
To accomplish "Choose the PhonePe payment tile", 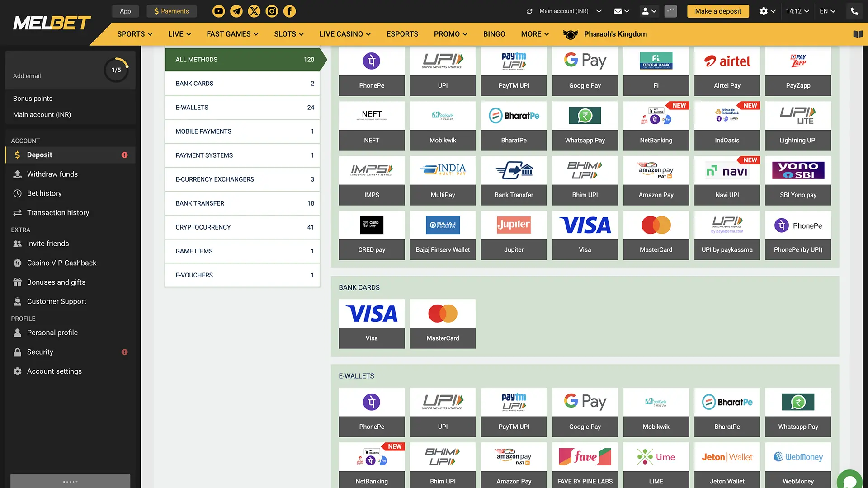I will pyautogui.click(x=372, y=71).
